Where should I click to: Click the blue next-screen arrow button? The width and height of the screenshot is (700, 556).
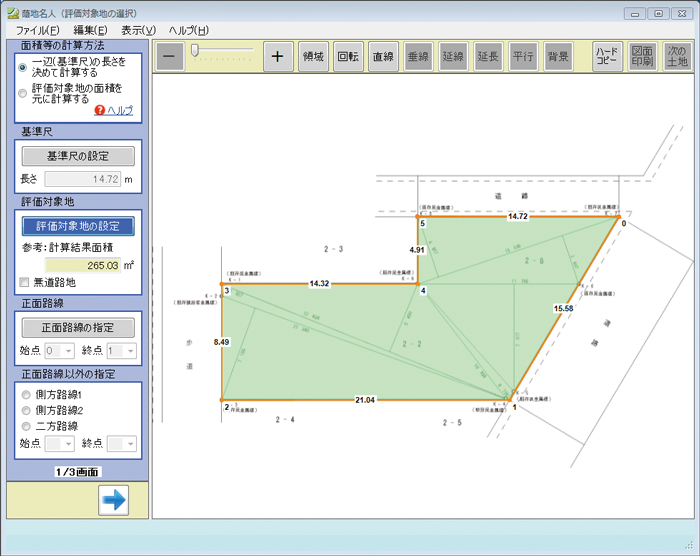click(114, 500)
